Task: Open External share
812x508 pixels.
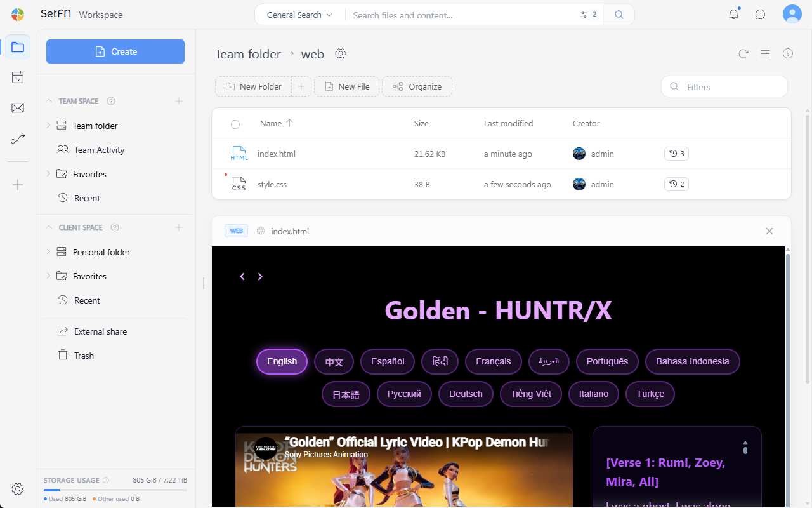Action: coord(100,331)
